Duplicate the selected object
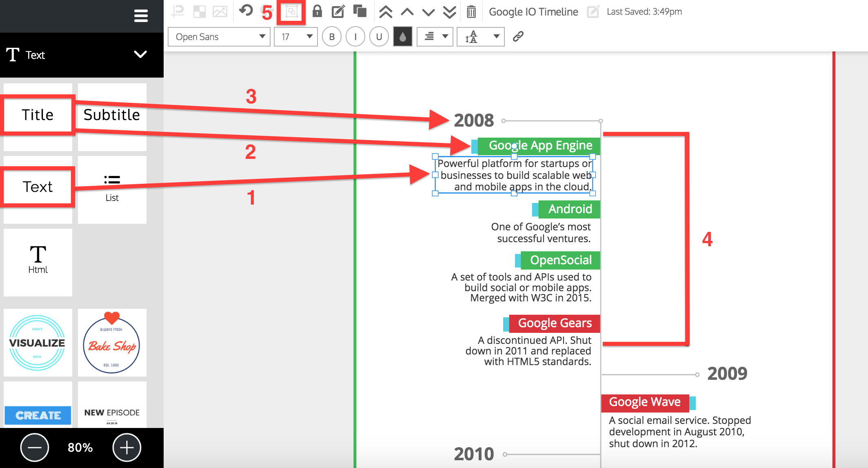868x468 pixels. coord(360,11)
